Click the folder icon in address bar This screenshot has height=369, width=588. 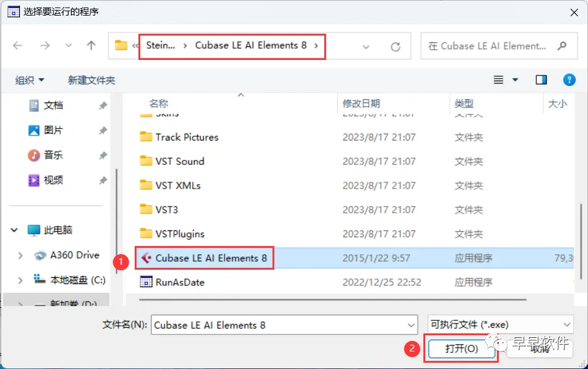point(121,46)
